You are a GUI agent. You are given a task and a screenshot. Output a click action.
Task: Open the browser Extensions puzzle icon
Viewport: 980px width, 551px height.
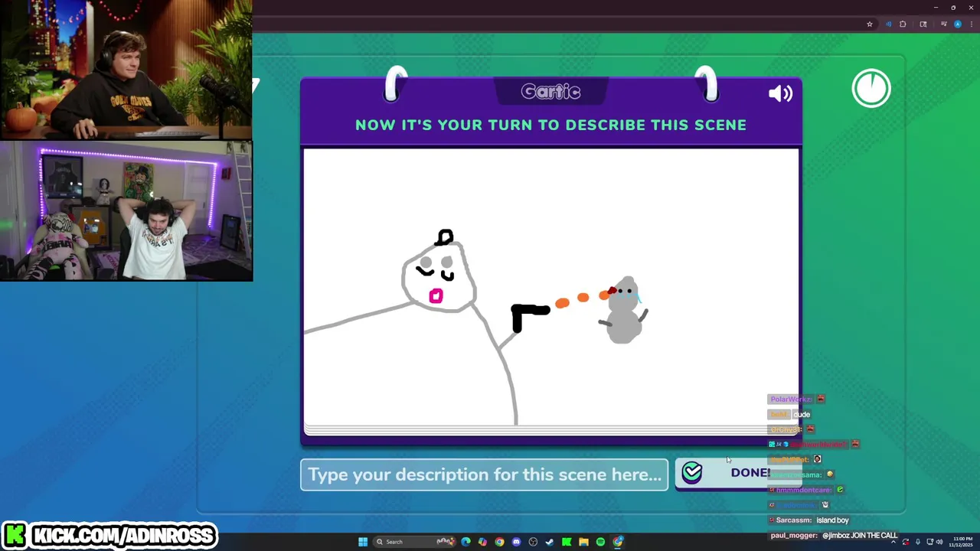(903, 24)
